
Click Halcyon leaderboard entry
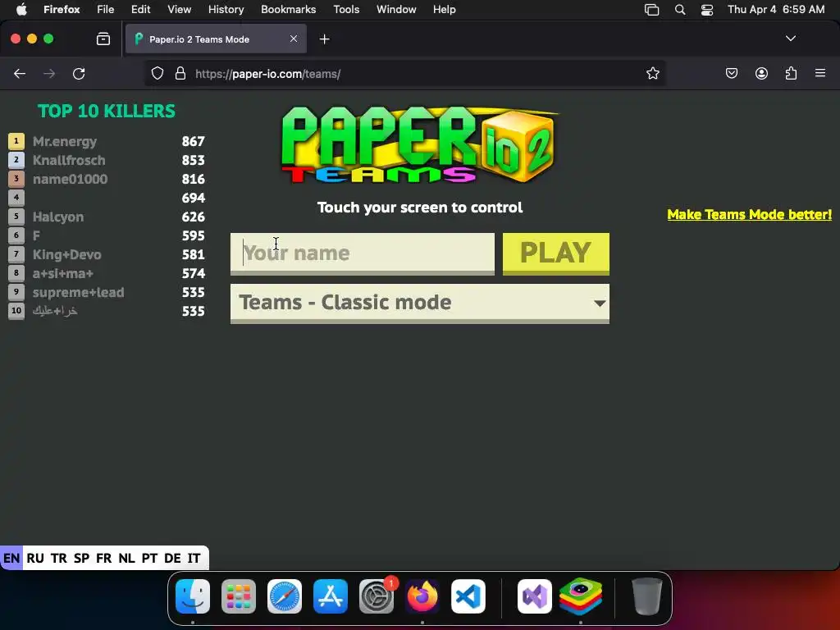point(58,217)
